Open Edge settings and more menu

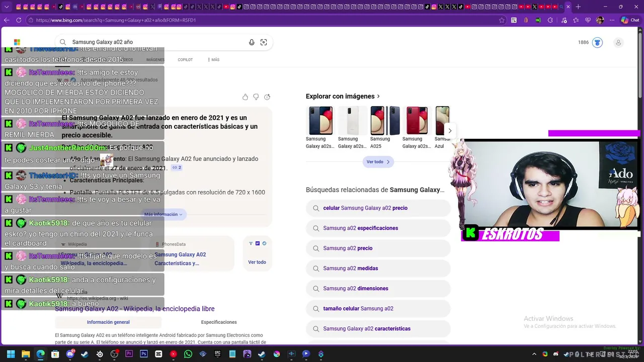[x=612, y=20]
